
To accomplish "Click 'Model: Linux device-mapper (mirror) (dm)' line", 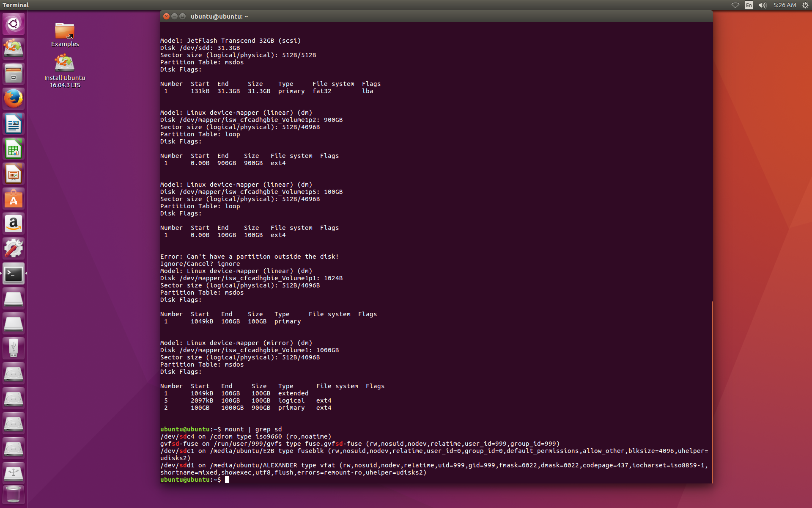I will coord(236,343).
